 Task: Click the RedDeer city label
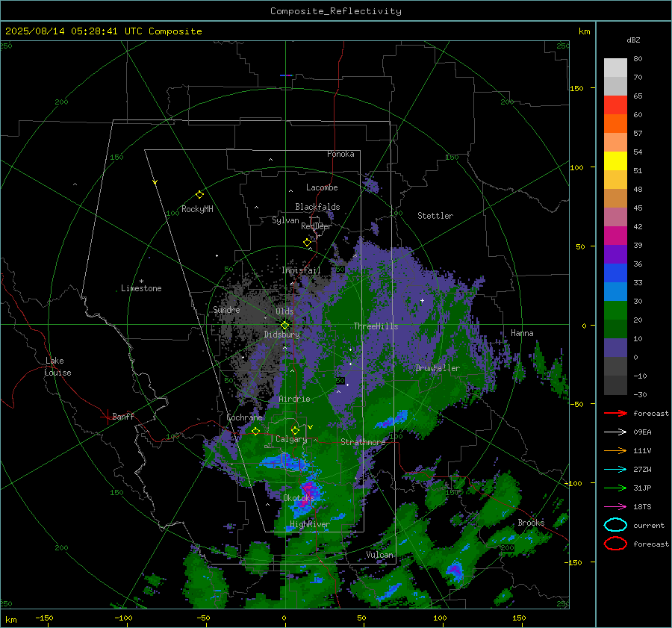tap(317, 226)
